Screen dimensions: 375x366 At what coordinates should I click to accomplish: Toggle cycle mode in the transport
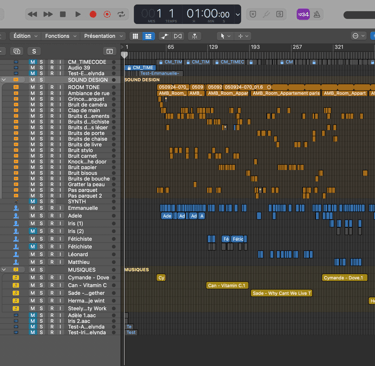(x=121, y=14)
